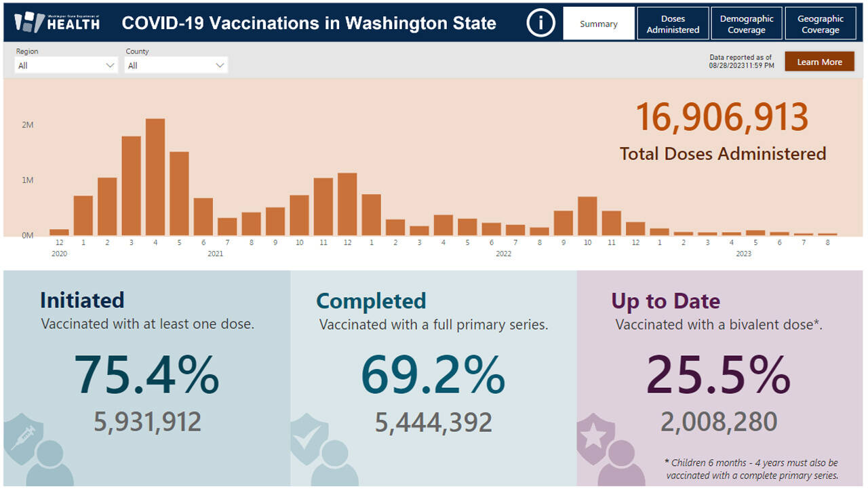Select the December 2021 bar
Viewport: 868px width, 493px height.
347,205
